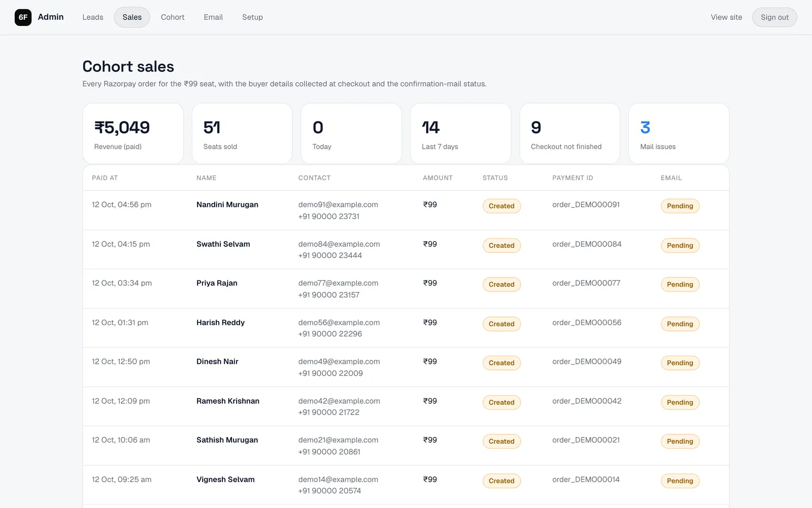The height and width of the screenshot is (508, 812).
Task: Click the Last 7 days card
Action: [460, 134]
